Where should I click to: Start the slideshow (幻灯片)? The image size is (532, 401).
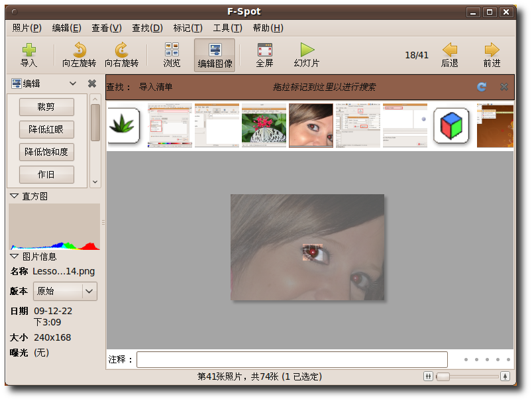307,56
